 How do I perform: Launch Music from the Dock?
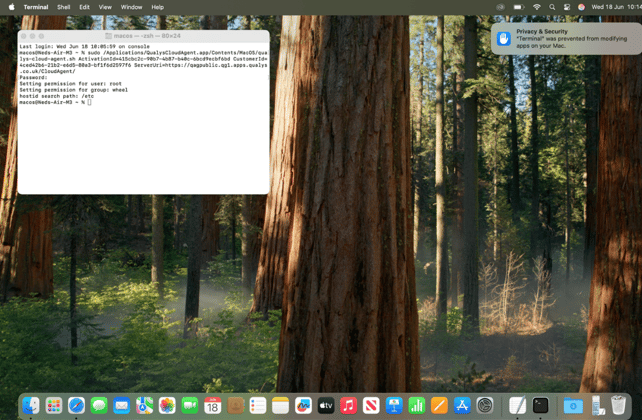(348, 406)
